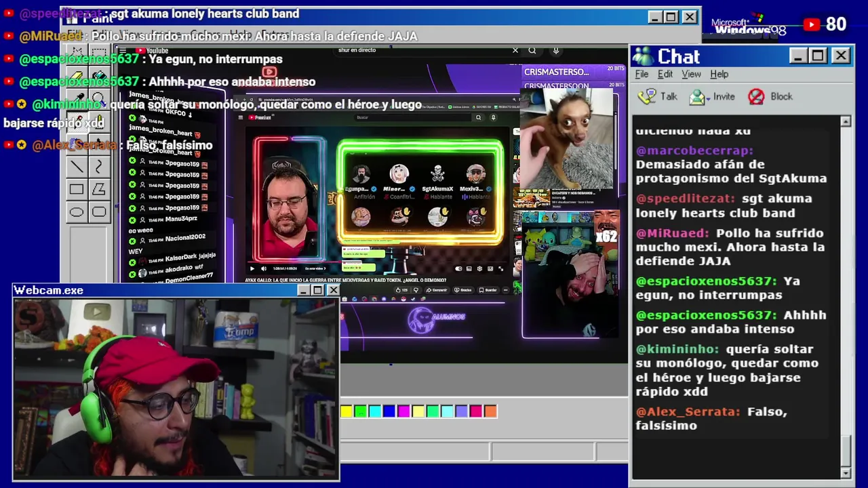
Task: Click the CRISMASTERSO... 20 bits banner
Action: click(x=574, y=72)
